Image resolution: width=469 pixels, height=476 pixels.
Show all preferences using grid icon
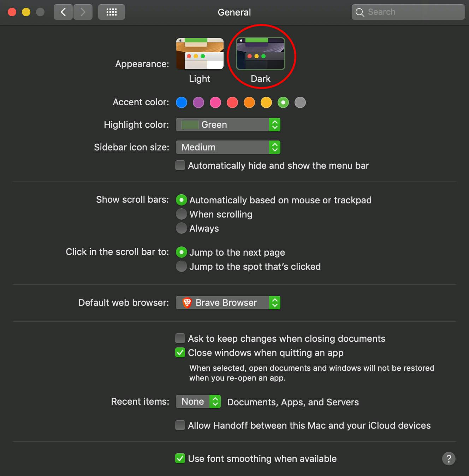coord(111,12)
